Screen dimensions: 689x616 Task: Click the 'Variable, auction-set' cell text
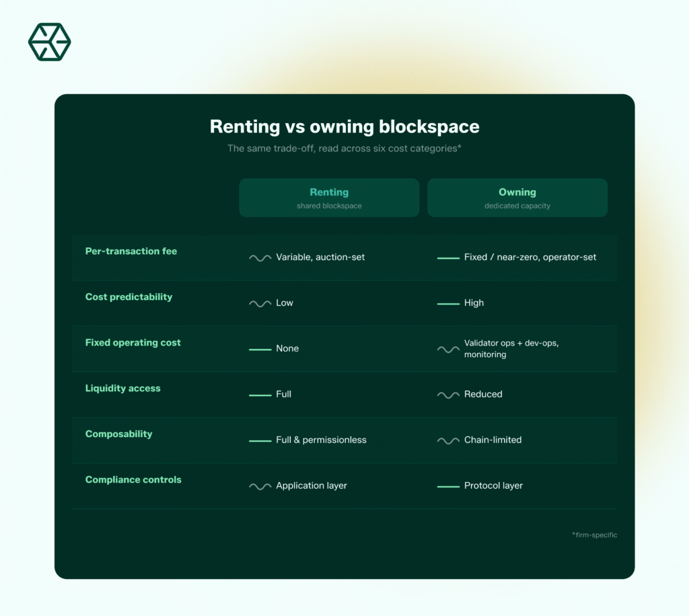click(x=320, y=257)
